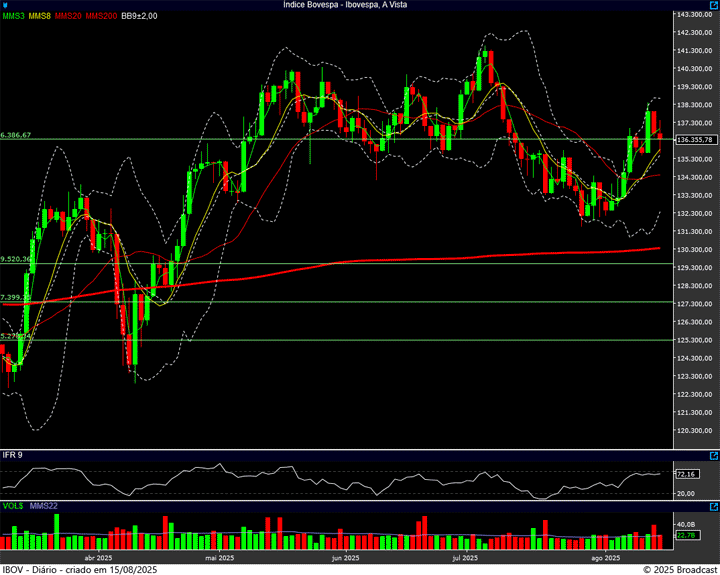Image resolution: width=720 pixels, height=575 pixels.
Task: Click the mai 2025 time axis label
Action: pos(219,558)
